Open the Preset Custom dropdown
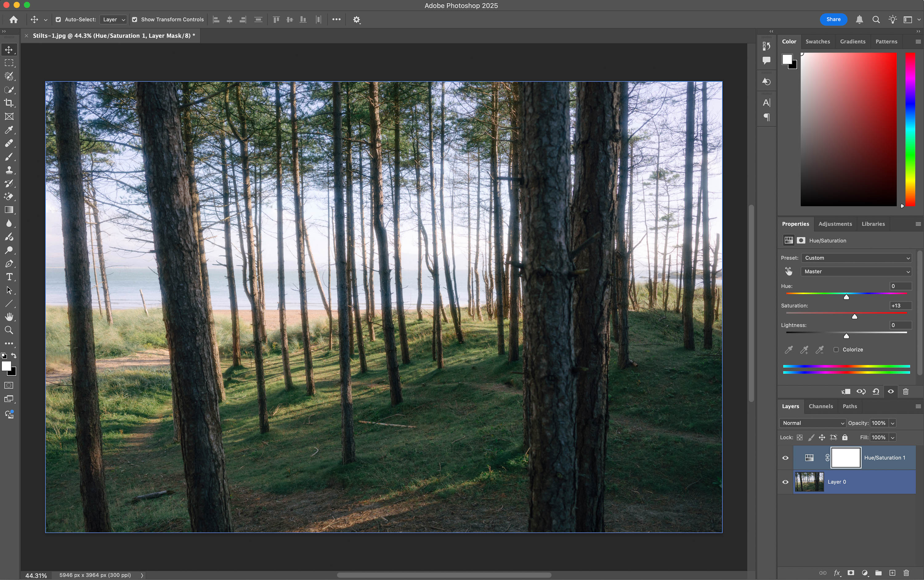Image resolution: width=924 pixels, height=580 pixels. (x=857, y=258)
